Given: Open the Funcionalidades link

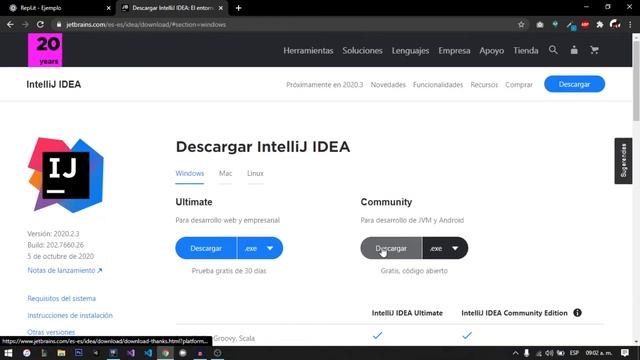Looking at the screenshot, I should (438, 85).
